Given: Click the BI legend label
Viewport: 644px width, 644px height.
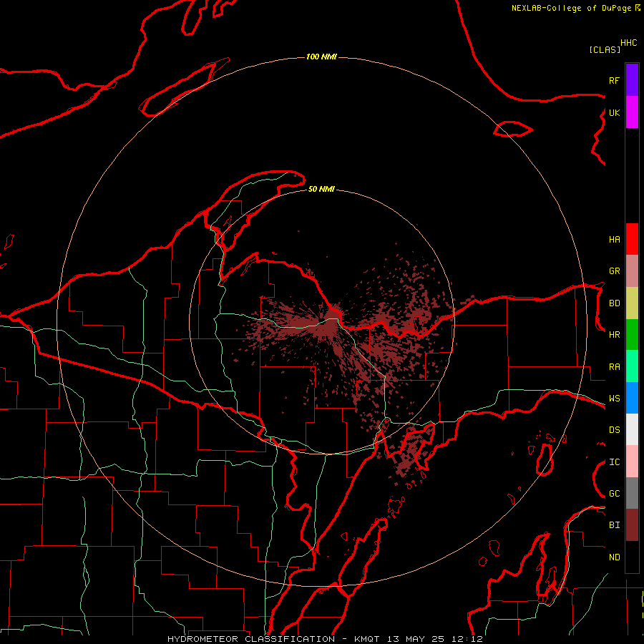Looking at the screenshot, I should [614, 525].
